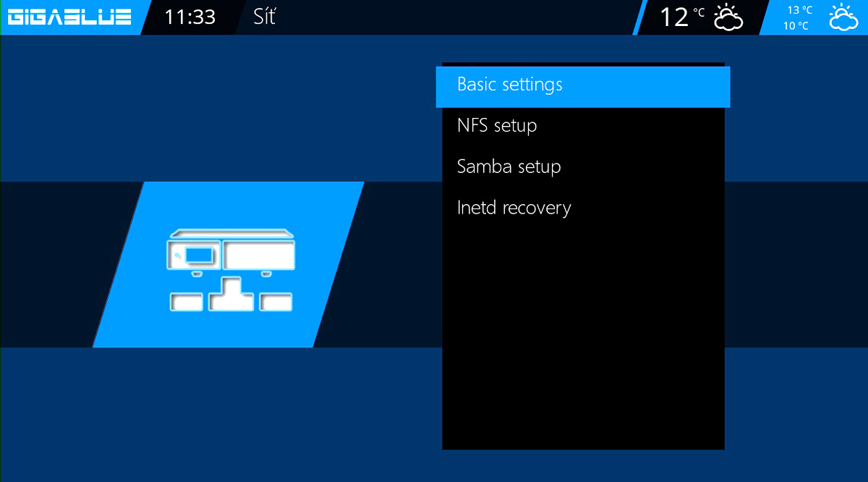The image size is (868, 482).
Task: Open Samba setup
Action: (583, 167)
